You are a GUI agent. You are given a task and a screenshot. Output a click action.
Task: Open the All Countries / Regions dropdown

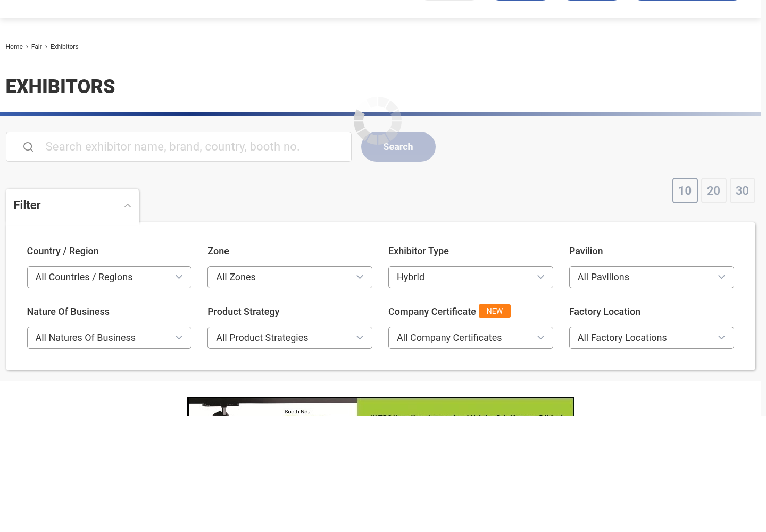pyautogui.click(x=109, y=277)
